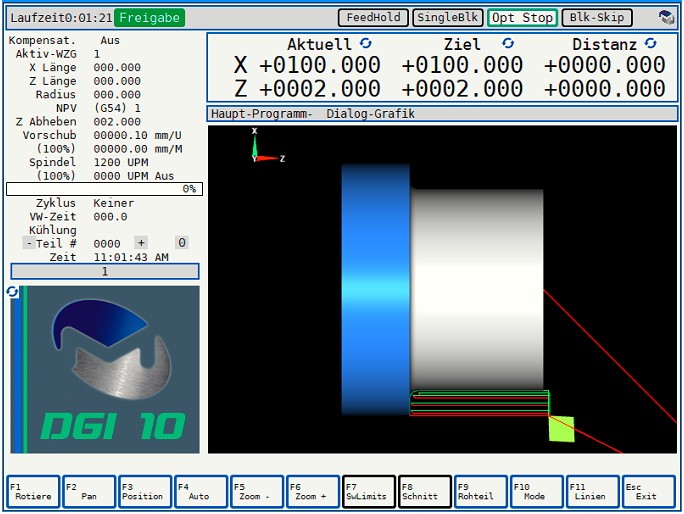Click F6 Zoom plus

313,492
